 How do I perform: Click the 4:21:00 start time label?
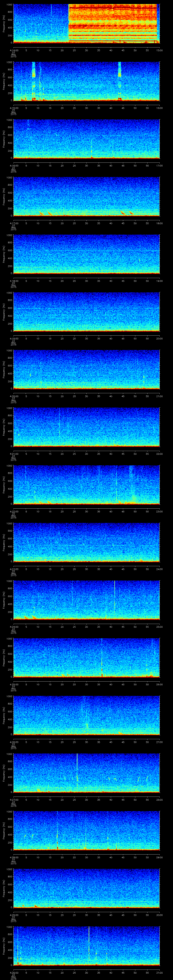14,454
